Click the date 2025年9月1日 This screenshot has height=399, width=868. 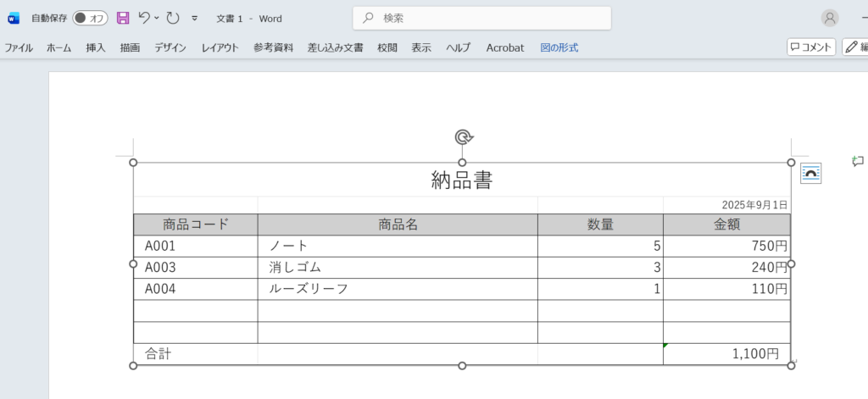pyautogui.click(x=754, y=205)
